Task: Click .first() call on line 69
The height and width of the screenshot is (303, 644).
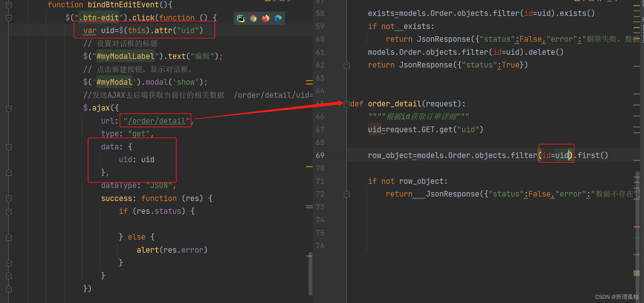Action: (x=591, y=155)
